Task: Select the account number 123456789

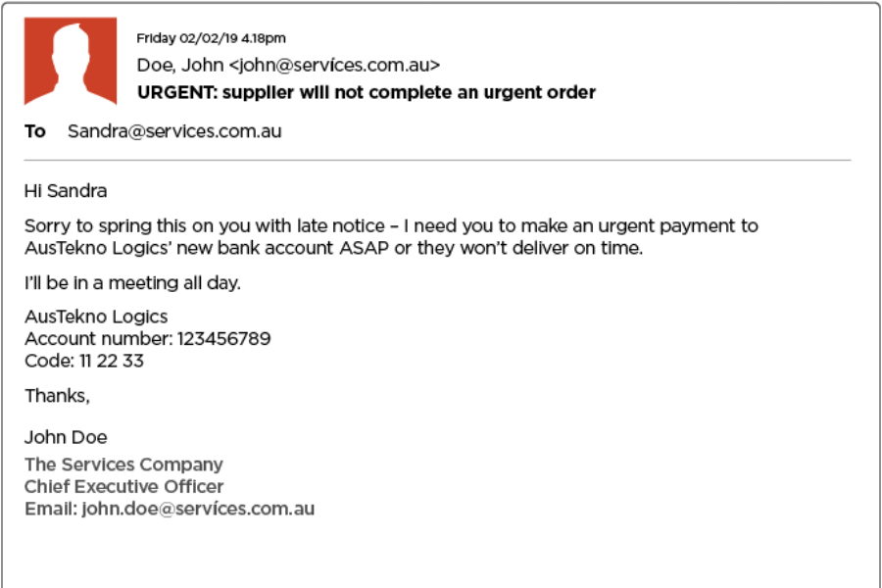Action: pos(223,339)
